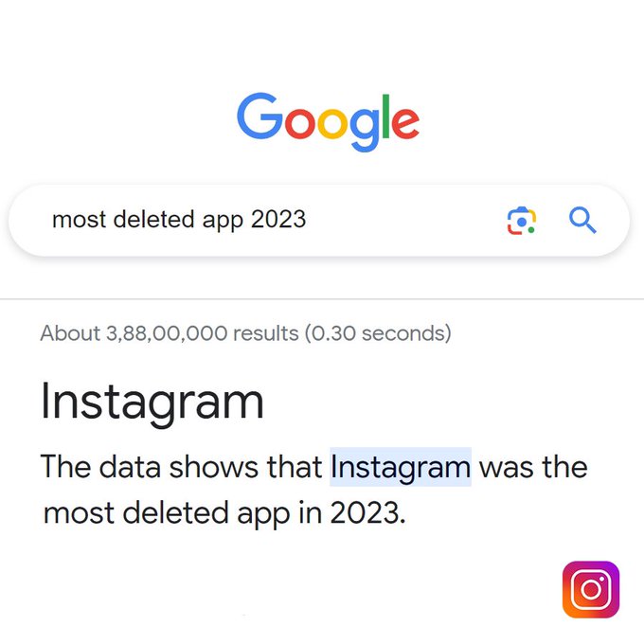Click the blue capital G in Google logo
The width and height of the screenshot is (644, 644).
[x=258, y=117]
